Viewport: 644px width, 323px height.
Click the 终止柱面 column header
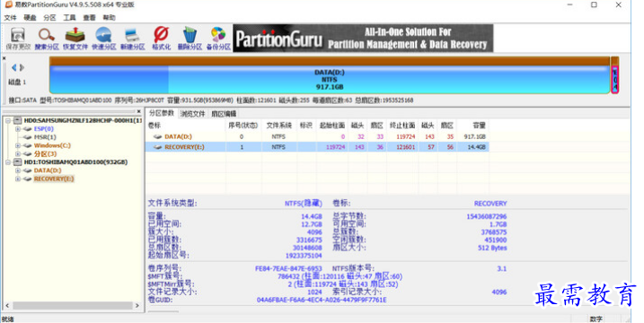coord(402,126)
